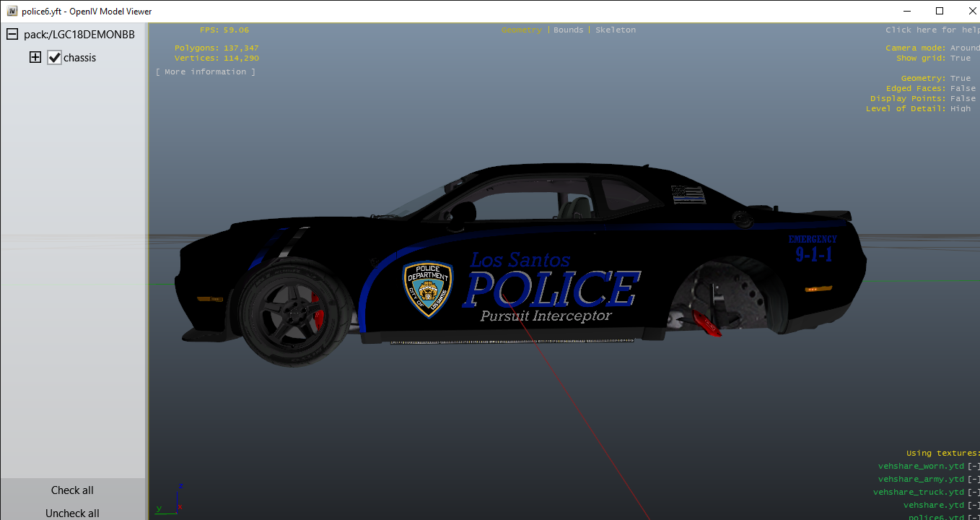Collapse the pack:/LGC18DEMONBB tree node
Image resolution: width=980 pixels, height=520 pixels.
12,34
